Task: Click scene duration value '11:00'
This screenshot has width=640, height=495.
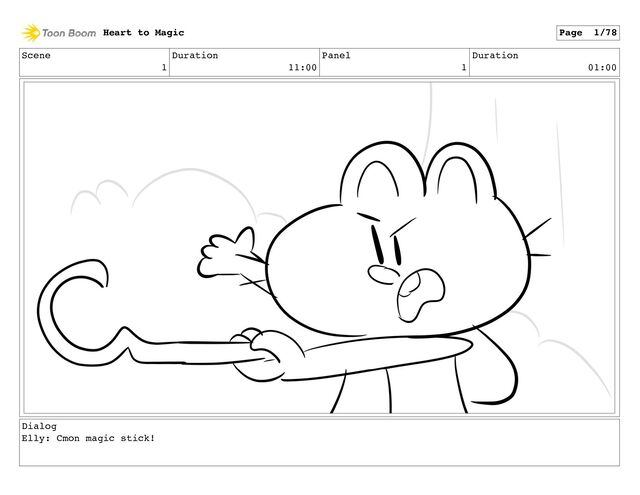Action: pyautogui.click(x=302, y=67)
